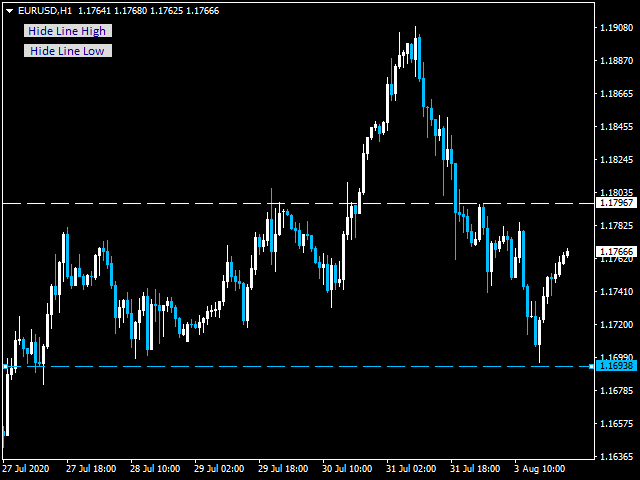Click the 1.16785 price scale value
Image resolution: width=640 pixels, height=480 pixels.
click(x=617, y=391)
